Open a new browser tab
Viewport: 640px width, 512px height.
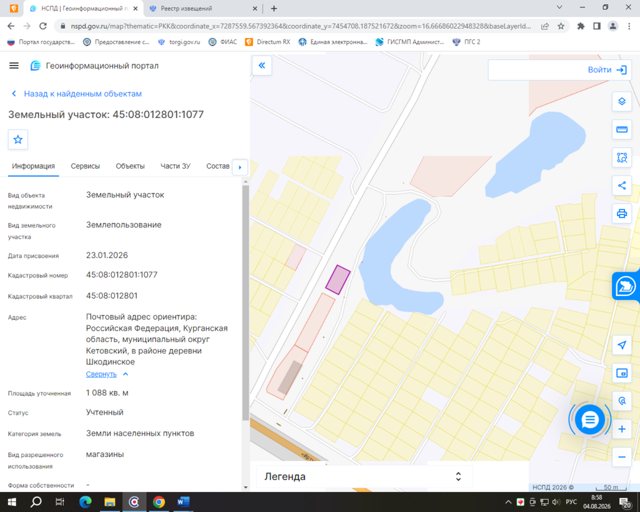[x=274, y=9]
